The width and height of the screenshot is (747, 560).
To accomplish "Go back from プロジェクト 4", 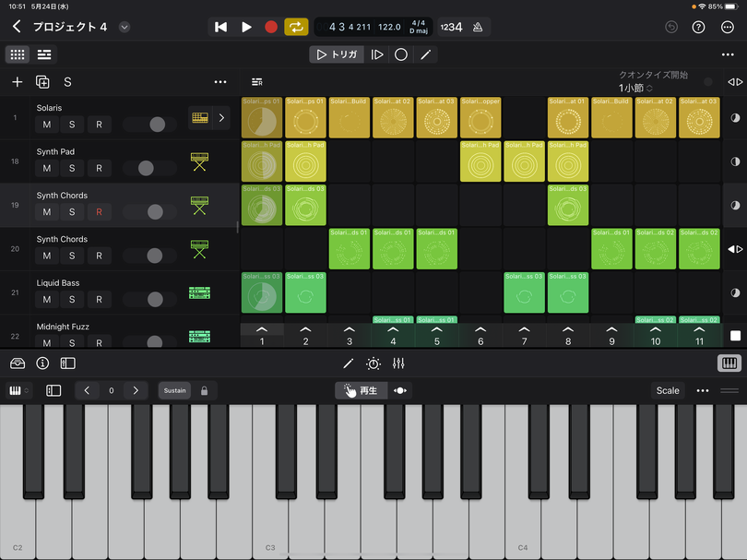I will click(x=17, y=27).
